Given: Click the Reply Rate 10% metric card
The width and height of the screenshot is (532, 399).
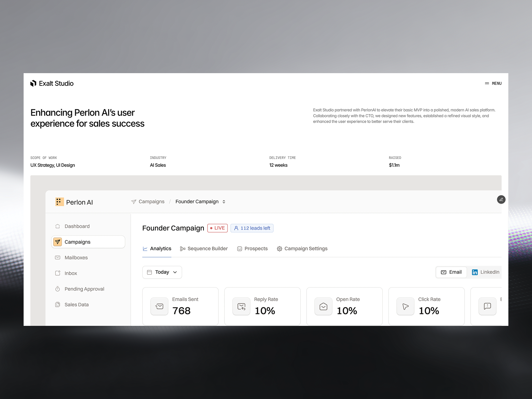Looking at the screenshot, I should [262, 306].
